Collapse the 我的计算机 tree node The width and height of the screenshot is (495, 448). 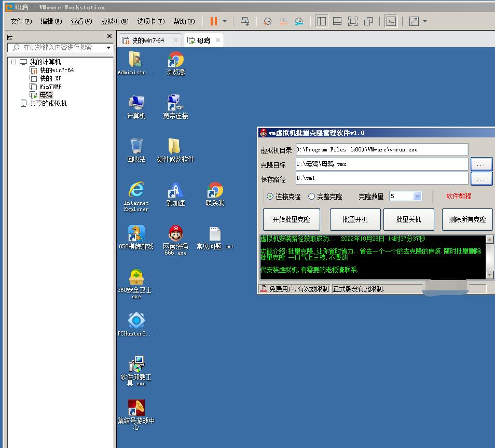pos(14,62)
